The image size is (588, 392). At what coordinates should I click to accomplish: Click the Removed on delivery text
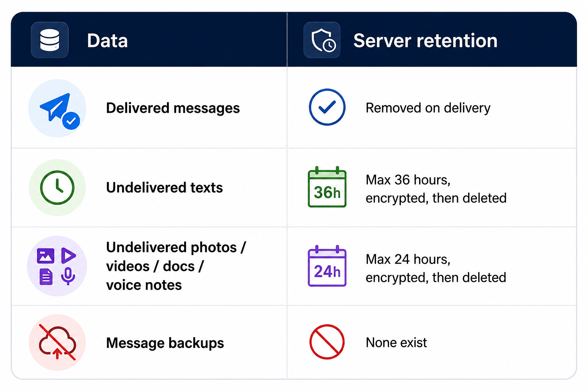click(x=428, y=108)
